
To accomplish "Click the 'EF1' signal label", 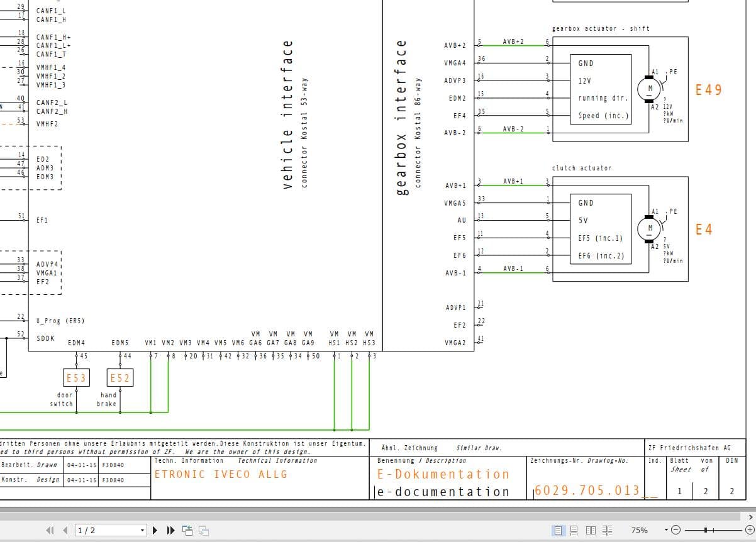I will 42,220.
